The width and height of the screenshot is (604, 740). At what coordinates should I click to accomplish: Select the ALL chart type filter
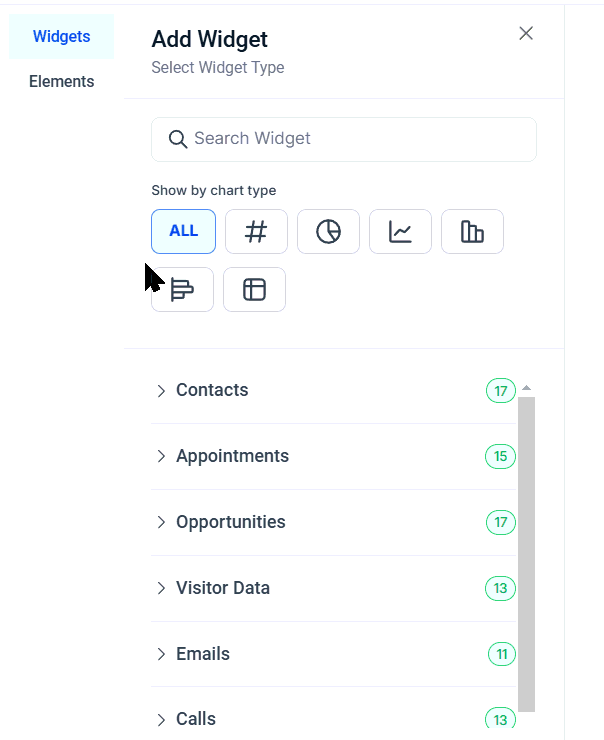pos(183,232)
